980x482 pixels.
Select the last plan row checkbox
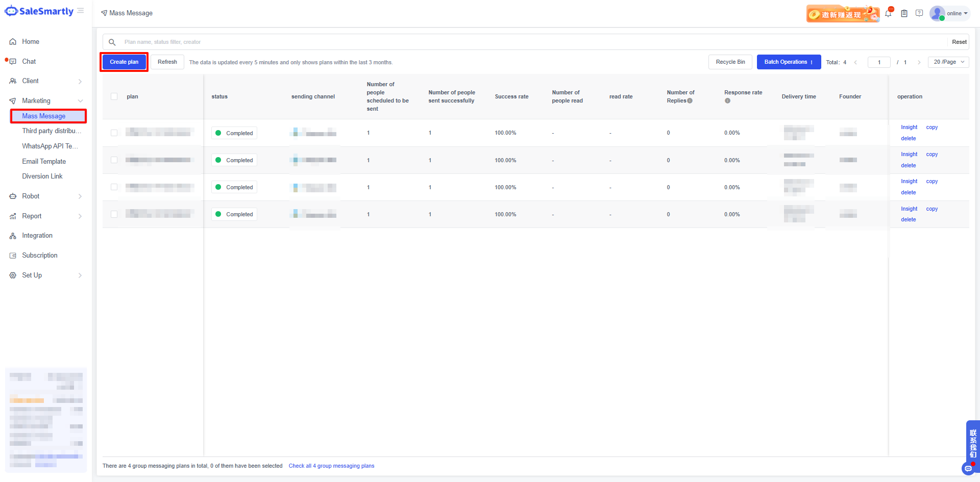point(114,214)
